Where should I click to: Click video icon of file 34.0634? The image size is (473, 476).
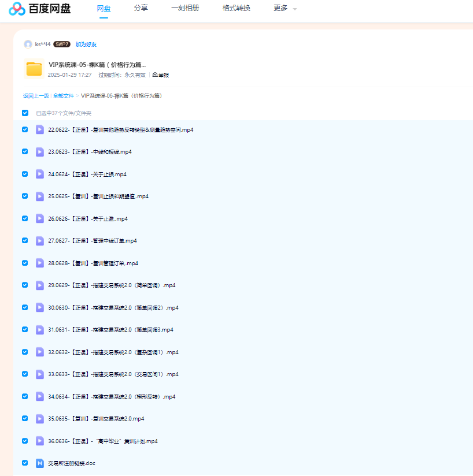40,396
